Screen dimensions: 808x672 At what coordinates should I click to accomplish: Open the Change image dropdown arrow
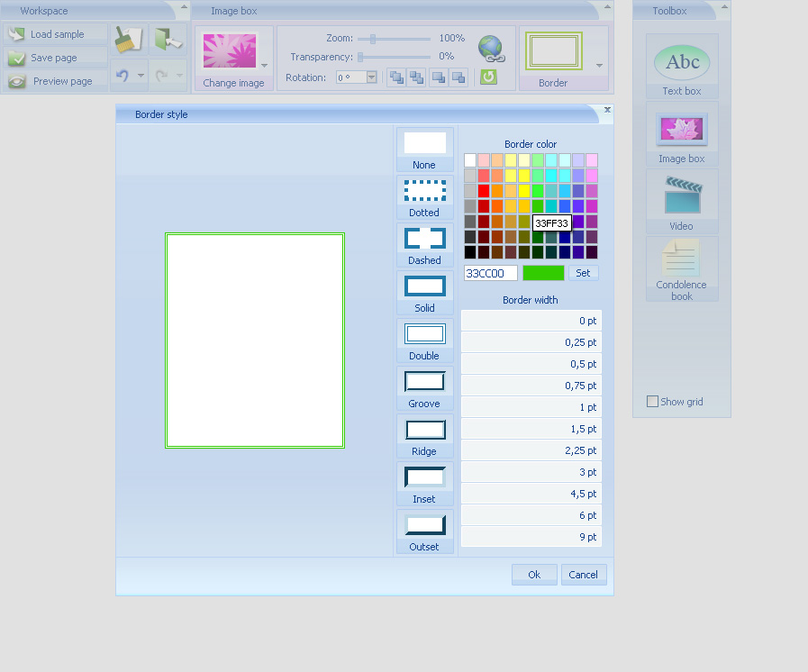click(264, 66)
